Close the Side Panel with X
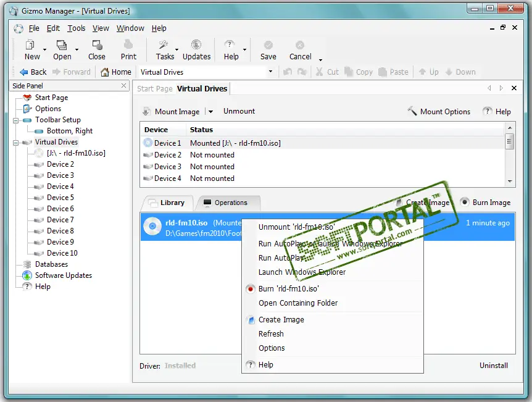 (123, 86)
